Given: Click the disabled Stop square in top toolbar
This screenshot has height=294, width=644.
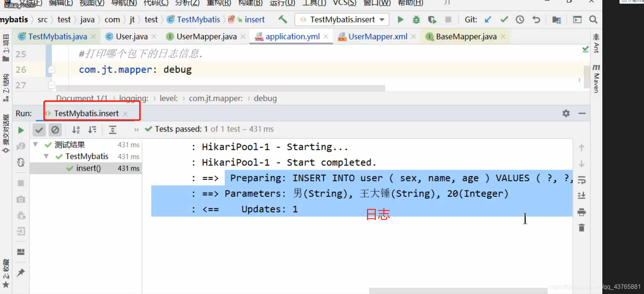Looking at the screenshot, I should pyautogui.click(x=448, y=19).
